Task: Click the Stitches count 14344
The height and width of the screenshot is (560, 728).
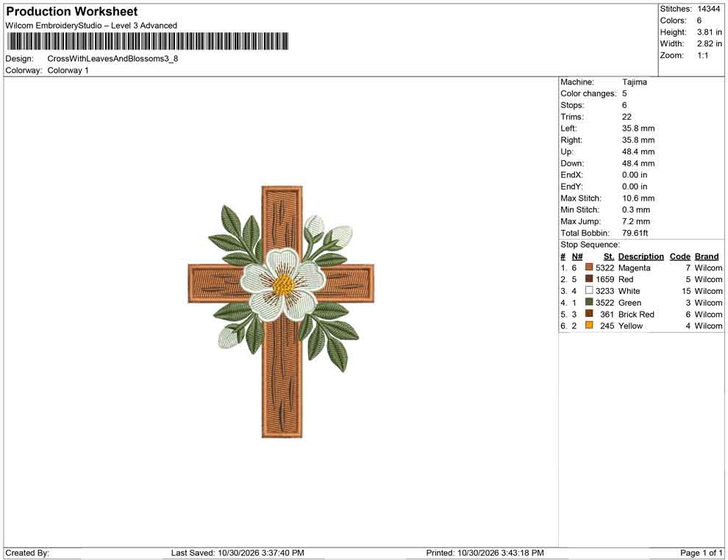Action: [708, 9]
